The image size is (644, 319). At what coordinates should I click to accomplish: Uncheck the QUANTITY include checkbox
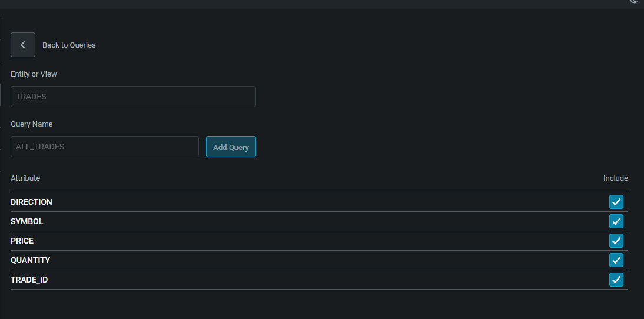[616, 260]
